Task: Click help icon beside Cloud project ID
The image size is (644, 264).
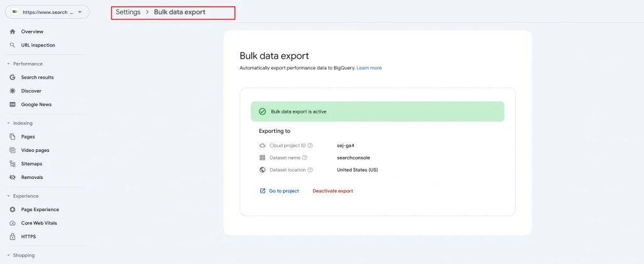Action: pyautogui.click(x=310, y=145)
